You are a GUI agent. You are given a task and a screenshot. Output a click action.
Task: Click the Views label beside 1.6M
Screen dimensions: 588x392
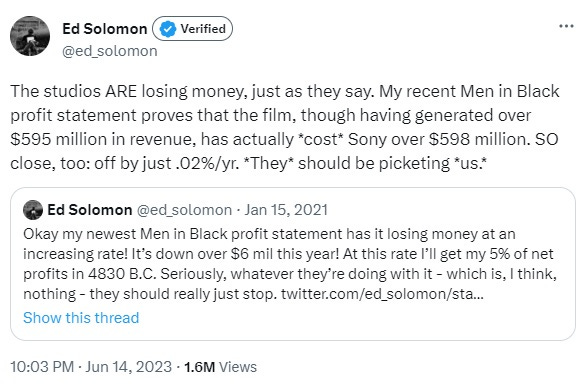(238, 367)
